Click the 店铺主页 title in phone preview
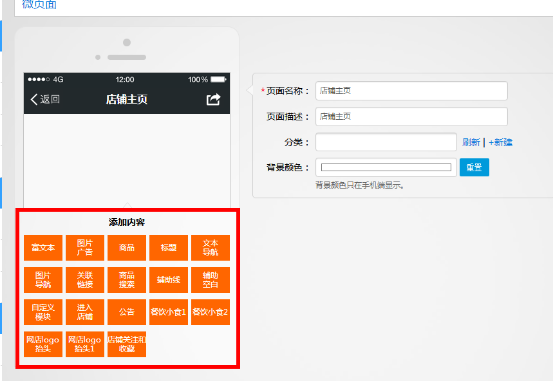This screenshot has width=554, height=382. [x=126, y=99]
